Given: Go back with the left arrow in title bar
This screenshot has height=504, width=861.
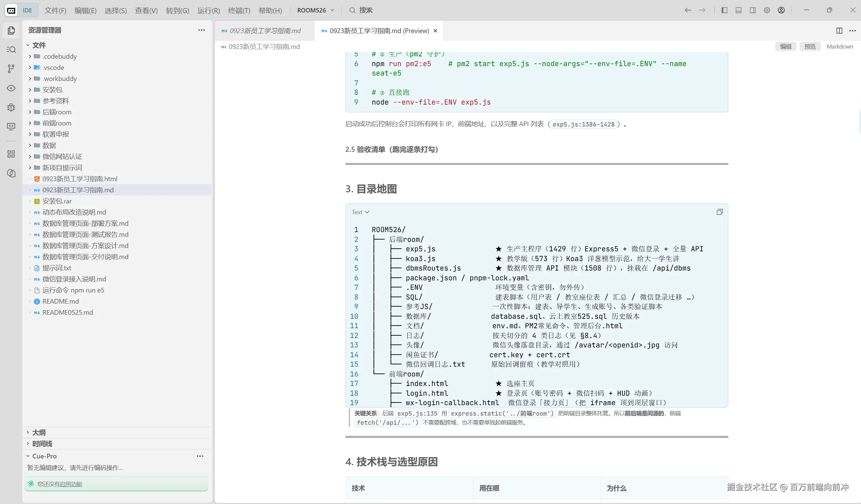Looking at the screenshot, I should (x=688, y=10).
